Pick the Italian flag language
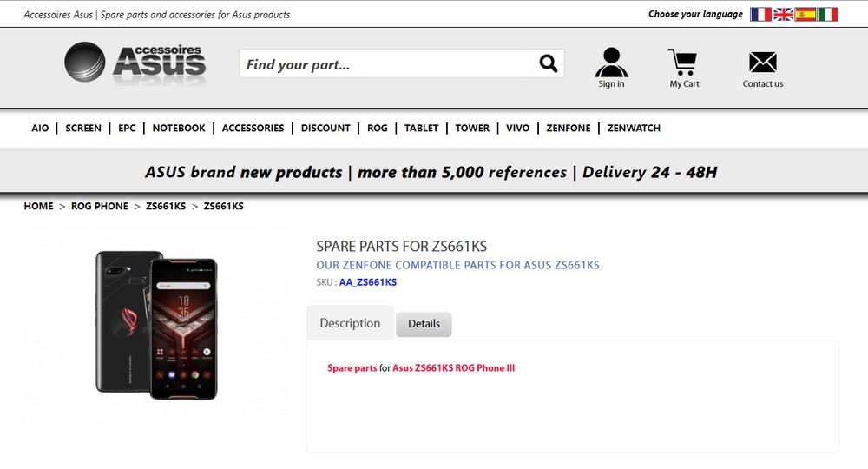The height and width of the screenshot is (469, 868). 828,15
